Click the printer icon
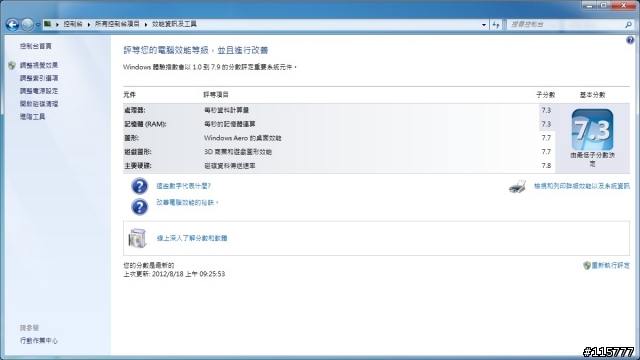The image size is (640, 360). [518, 187]
